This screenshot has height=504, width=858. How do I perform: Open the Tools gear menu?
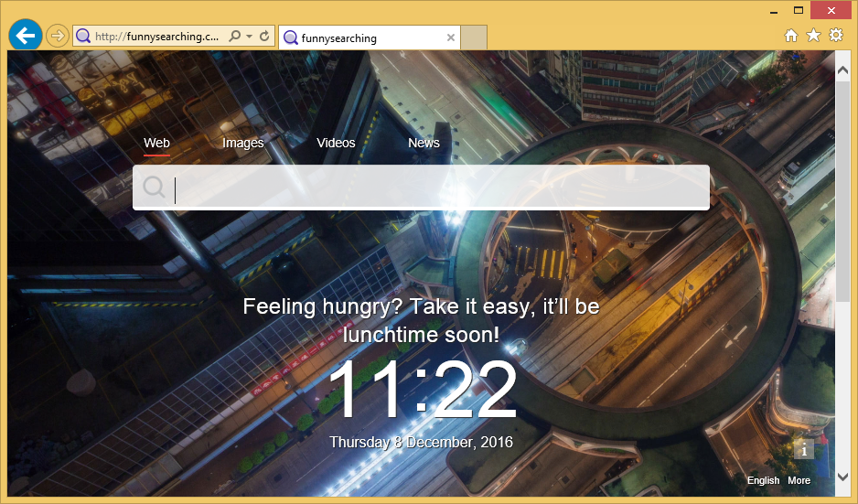tap(836, 35)
